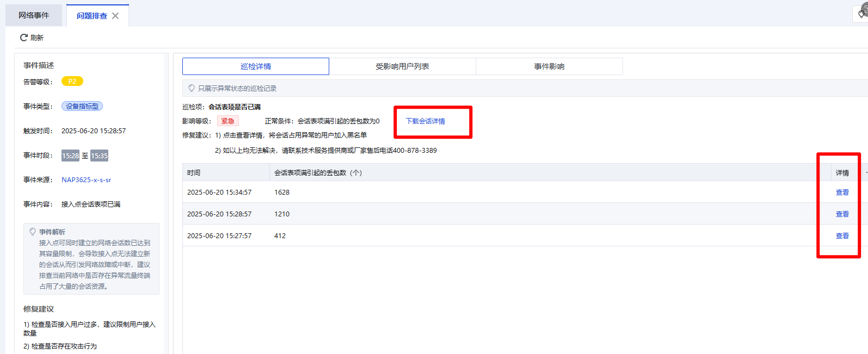Click 查看 for the 15:27:57 record
This screenshot has width=868, height=354.
tap(842, 236)
